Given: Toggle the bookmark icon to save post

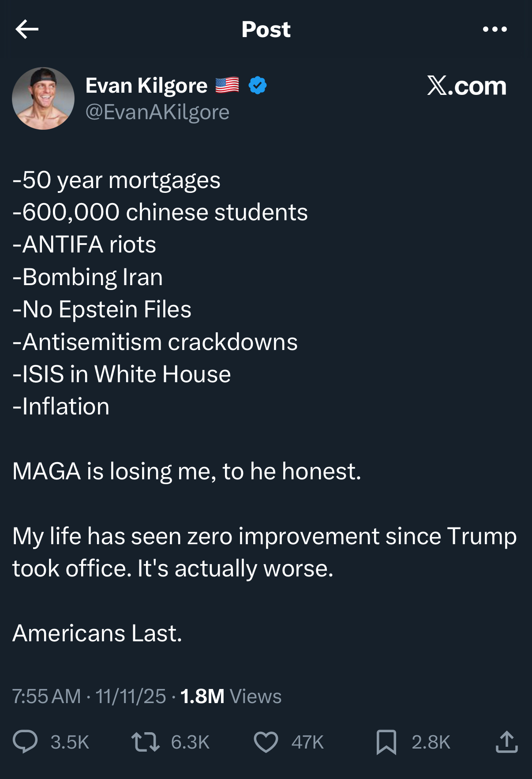Looking at the screenshot, I should (x=386, y=741).
